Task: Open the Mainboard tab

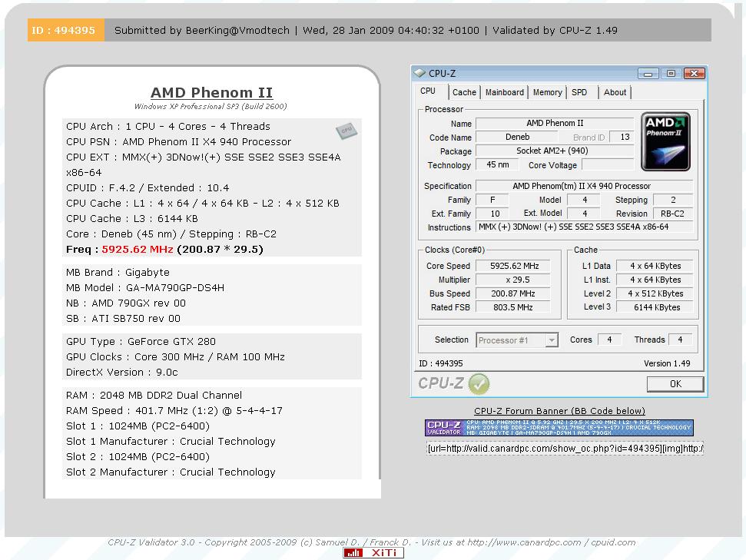Action: [x=504, y=92]
